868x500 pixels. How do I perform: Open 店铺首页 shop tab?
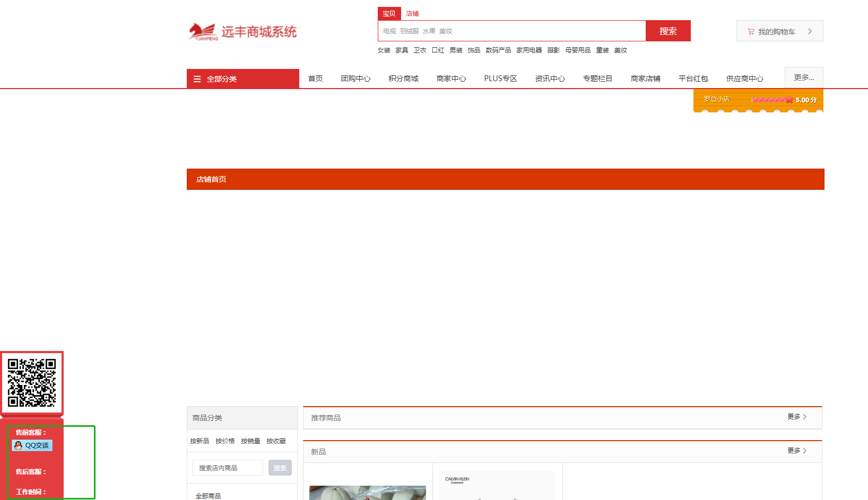click(x=211, y=179)
